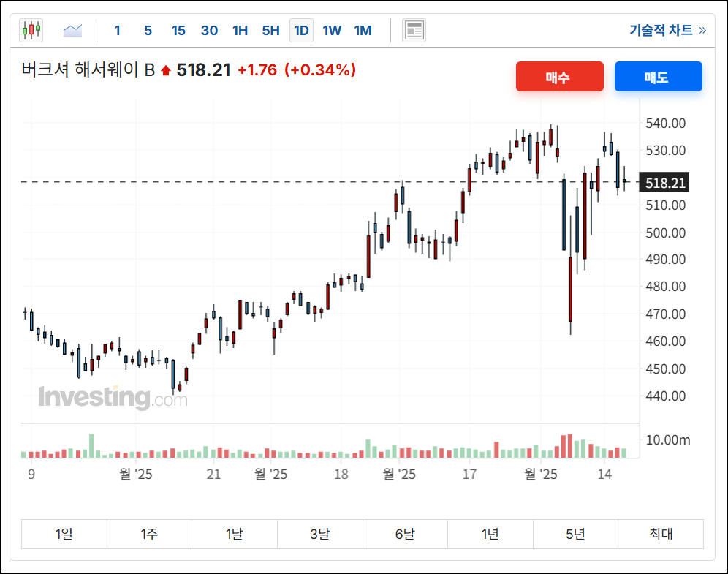
Task: Set chart range to 3달
Action: point(320,534)
